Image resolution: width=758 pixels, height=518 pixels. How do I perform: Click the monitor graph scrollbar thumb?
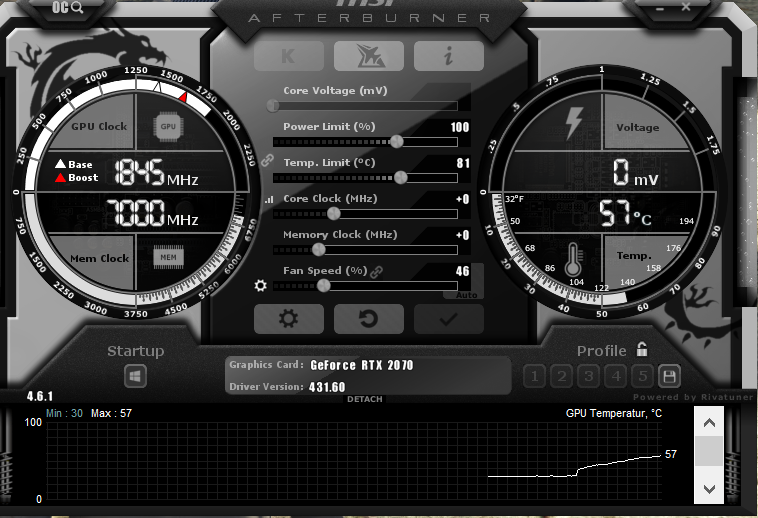(709, 451)
